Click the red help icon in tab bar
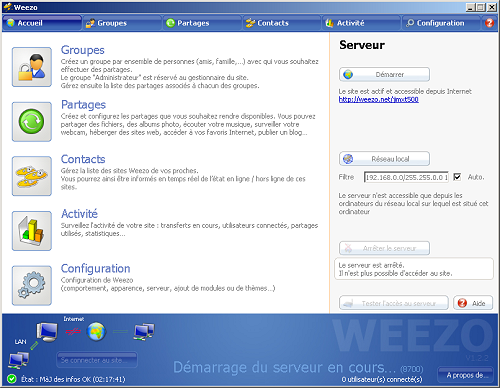This screenshot has height=388, width=500. coord(489,23)
